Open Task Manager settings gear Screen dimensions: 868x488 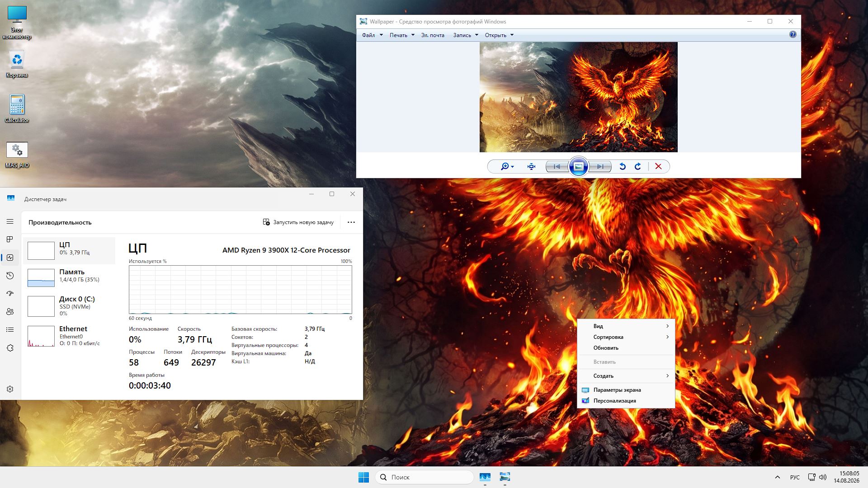(10, 389)
